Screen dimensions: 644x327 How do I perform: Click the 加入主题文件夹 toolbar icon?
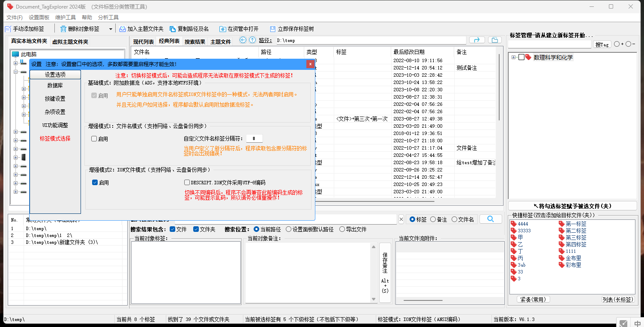(123, 29)
